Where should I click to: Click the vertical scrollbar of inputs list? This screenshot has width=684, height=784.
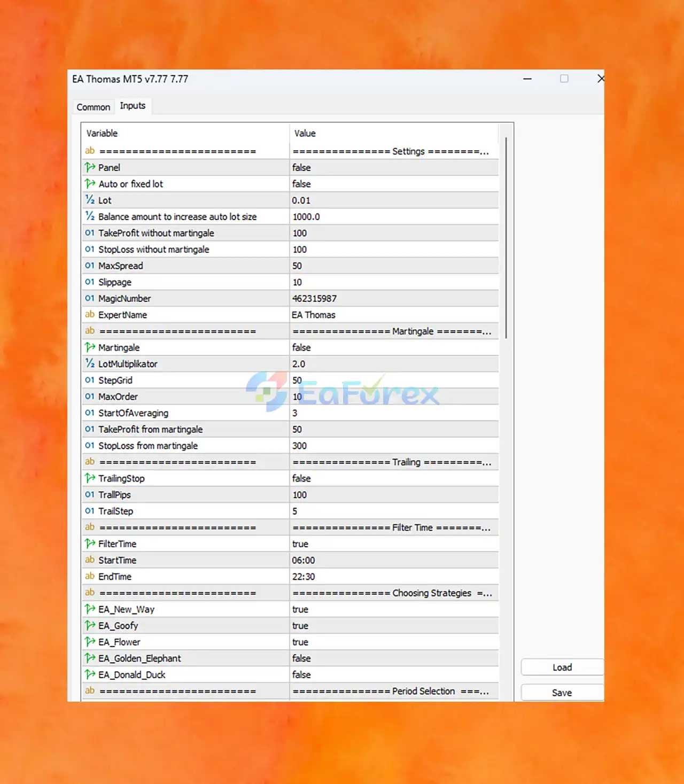(506, 237)
